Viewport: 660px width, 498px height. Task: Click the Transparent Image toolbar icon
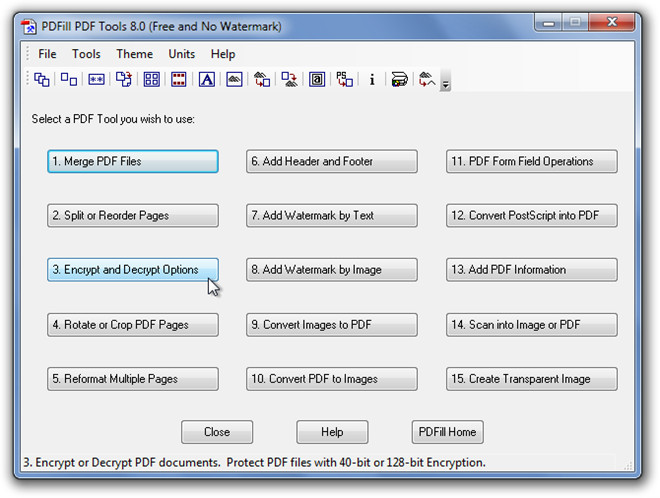pos(427,79)
